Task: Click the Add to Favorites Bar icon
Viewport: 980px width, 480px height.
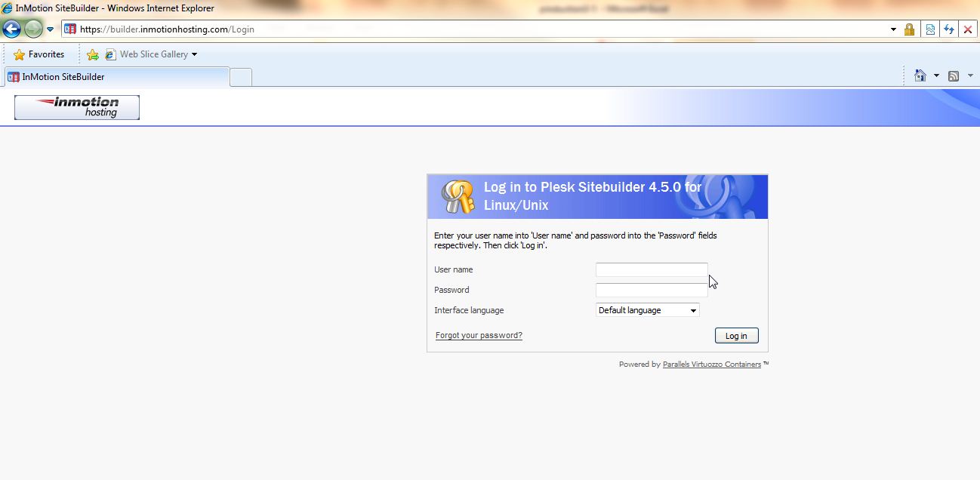Action: 93,54
